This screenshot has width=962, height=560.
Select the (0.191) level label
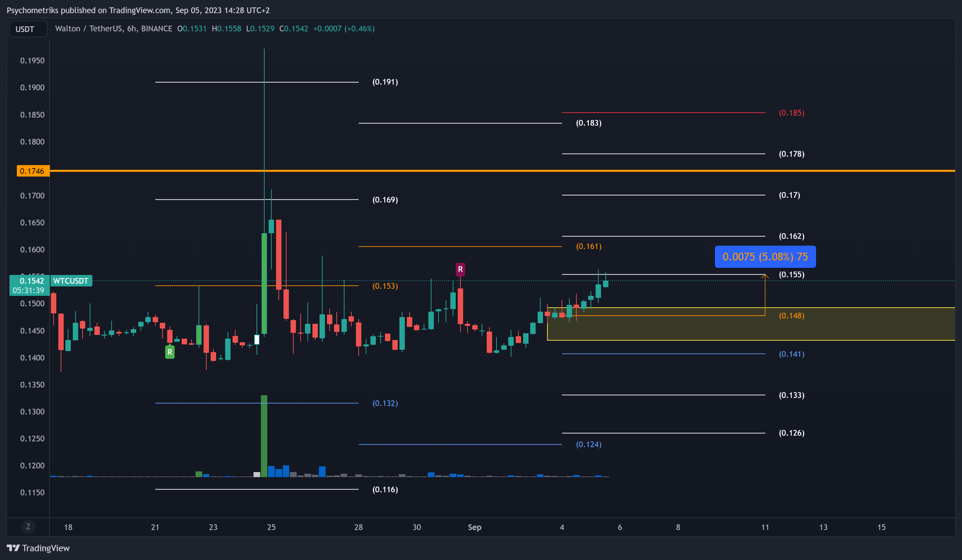pyautogui.click(x=385, y=82)
